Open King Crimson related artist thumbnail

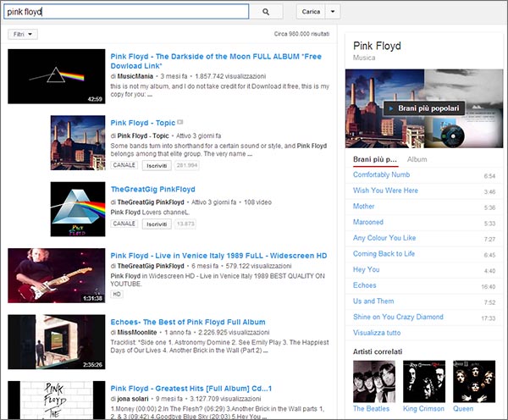[x=424, y=381]
